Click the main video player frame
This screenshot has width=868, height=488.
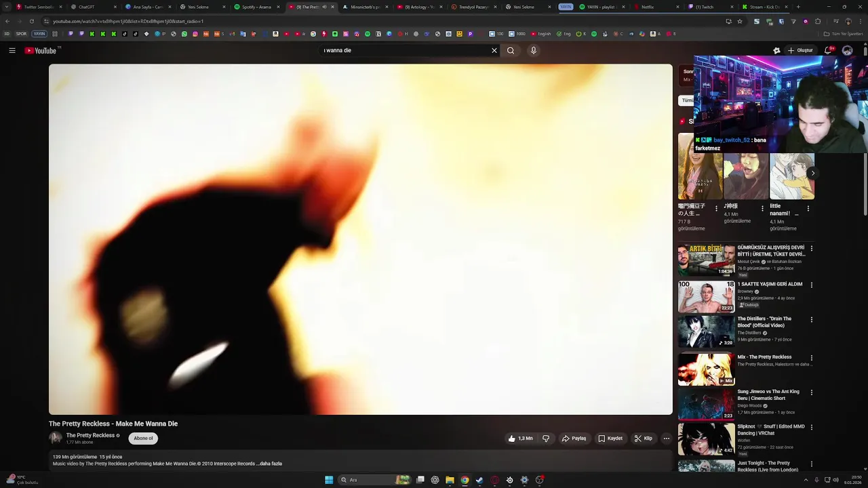361,239
